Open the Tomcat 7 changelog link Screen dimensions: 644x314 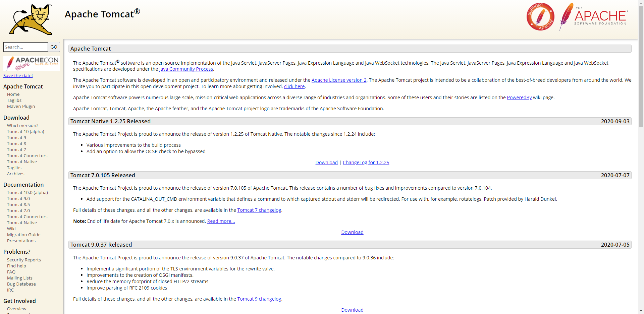point(259,210)
